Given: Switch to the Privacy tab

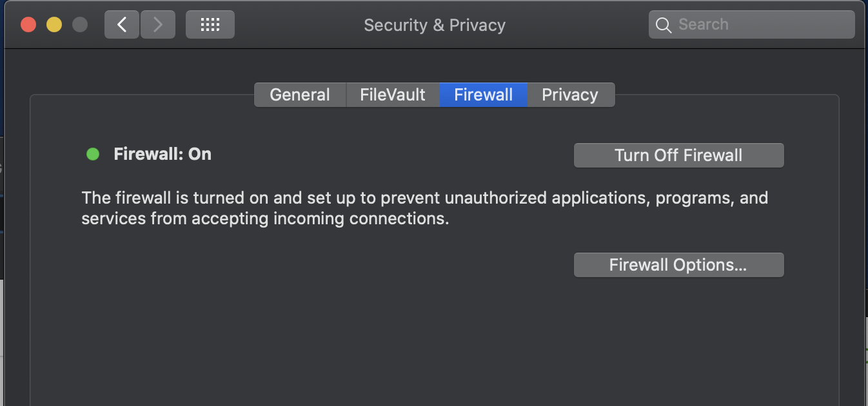Looking at the screenshot, I should point(570,95).
